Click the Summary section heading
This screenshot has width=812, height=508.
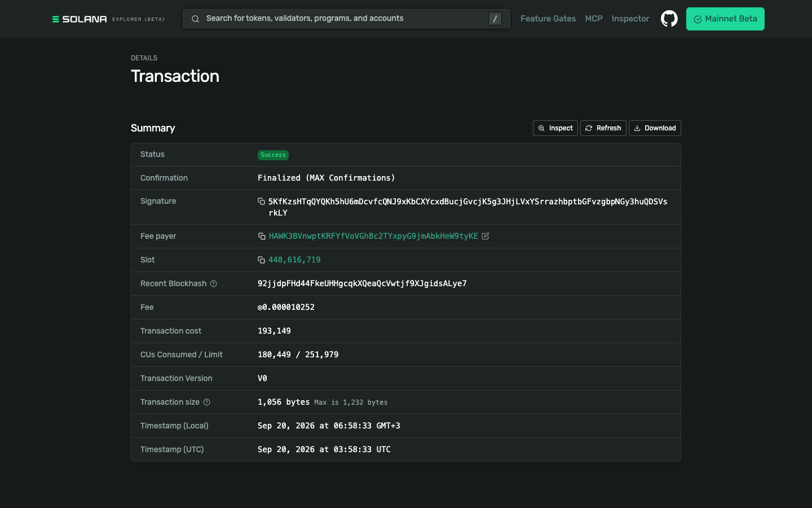click(x=153, y=128)
